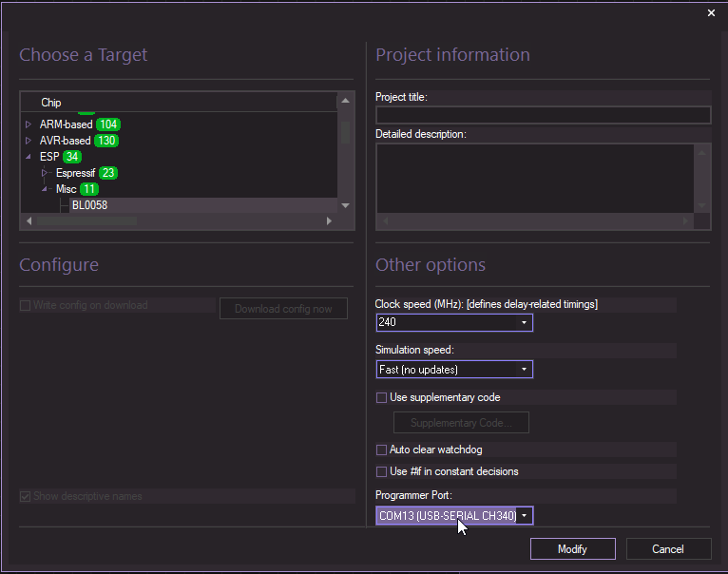Click the ESP count badge 34
The height and width of the screenshot is (574, 728).
(72, 157)
